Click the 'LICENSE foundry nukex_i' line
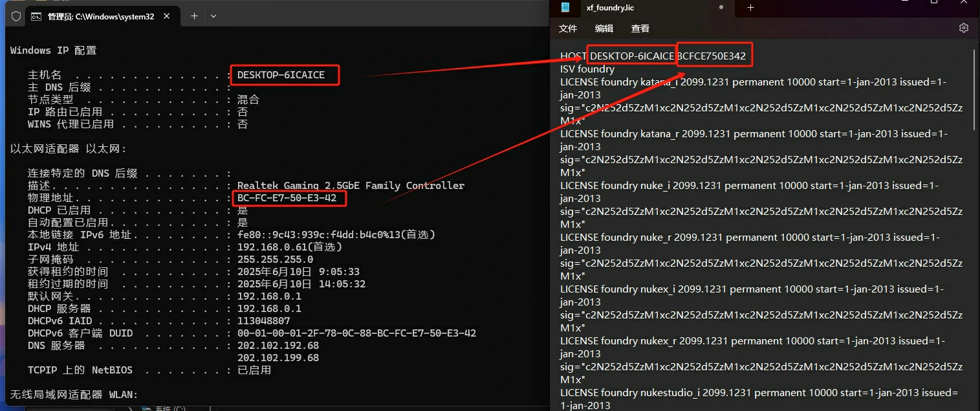The height and width of the screenshot is (411, 980). pos(752,289)
